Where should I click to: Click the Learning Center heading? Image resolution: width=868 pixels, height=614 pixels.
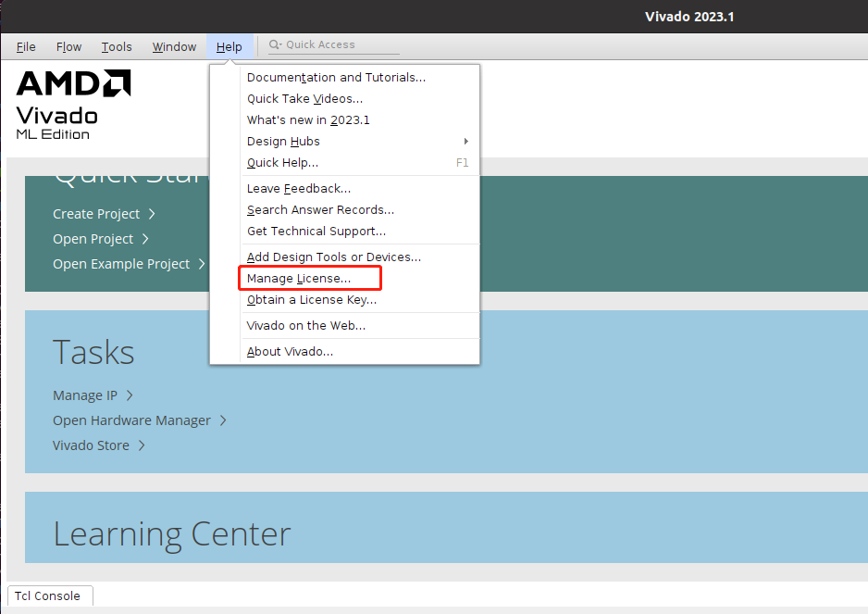pos(171,534)
